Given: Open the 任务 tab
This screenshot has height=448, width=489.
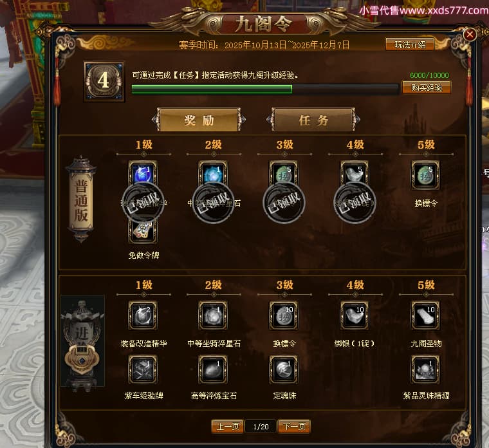Looking at the screenshot, I should 313,120.
